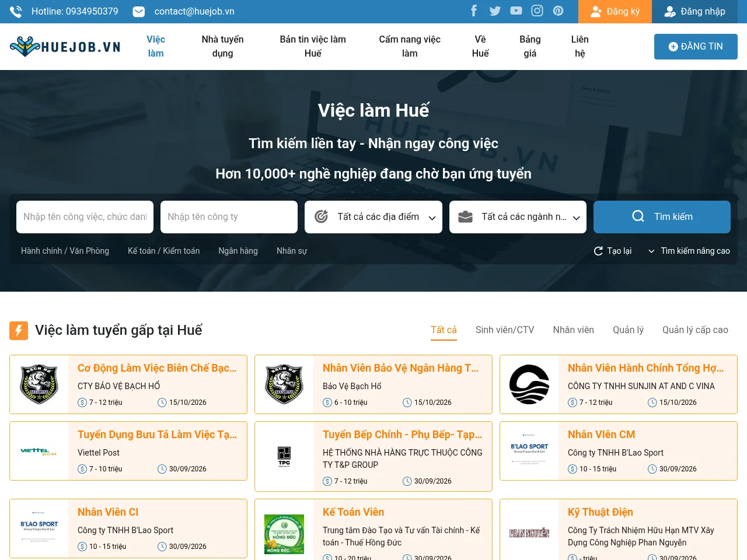747x560 pixels.
Task: Open the Nhà tuyển dụng menu item
Action: click(222, 47)
